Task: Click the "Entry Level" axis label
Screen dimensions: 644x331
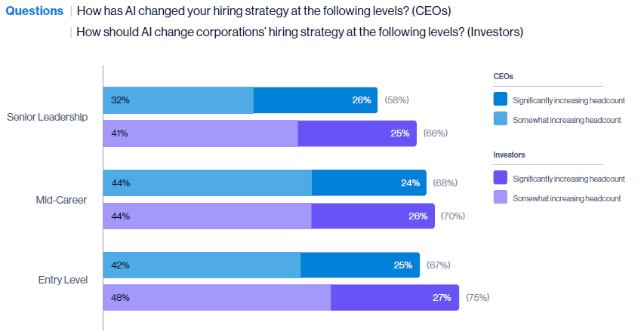Action: (x=63, y=280)
